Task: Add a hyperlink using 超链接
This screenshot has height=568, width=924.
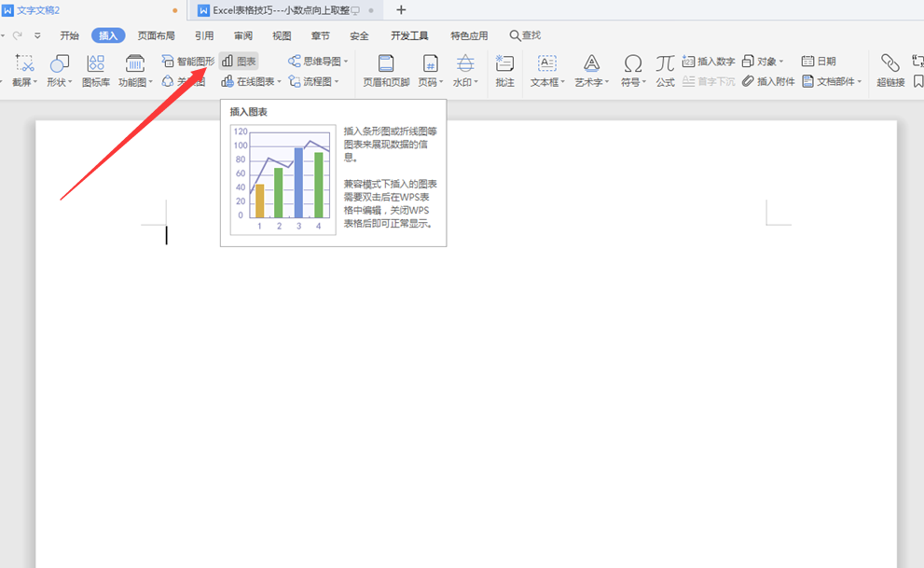Action: (x=890, y=68)
